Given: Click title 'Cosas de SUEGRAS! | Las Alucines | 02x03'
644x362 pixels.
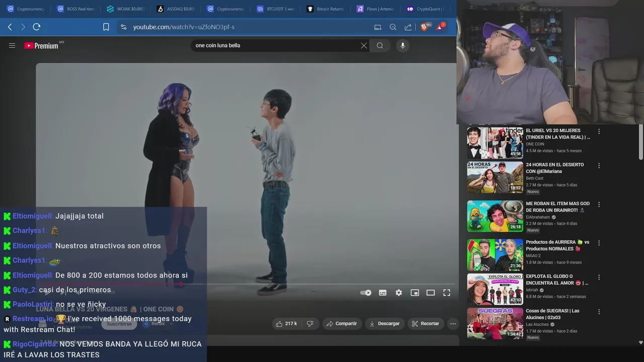Looking at the screenshot, I should pyautogui.click(x=552, y=314).
